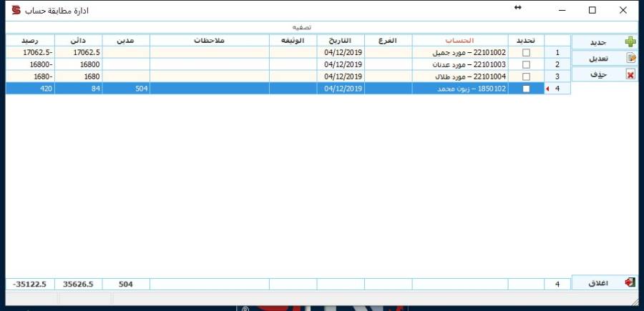The image size is (644, 311).
Task: Click the Close (اغلاق) exit door icon
Action: pyautogui.click(x=630, y=282)
